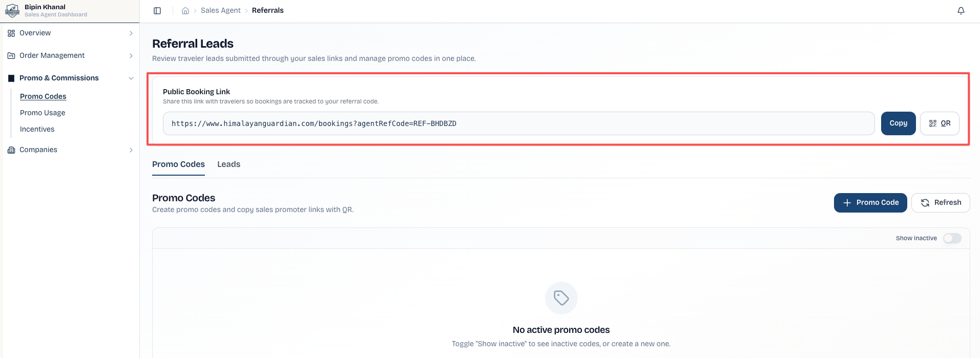Viewport: 980px width, 358px height.
Task: Toggle the sidebar panel icon
Action: tap(157, 11)
